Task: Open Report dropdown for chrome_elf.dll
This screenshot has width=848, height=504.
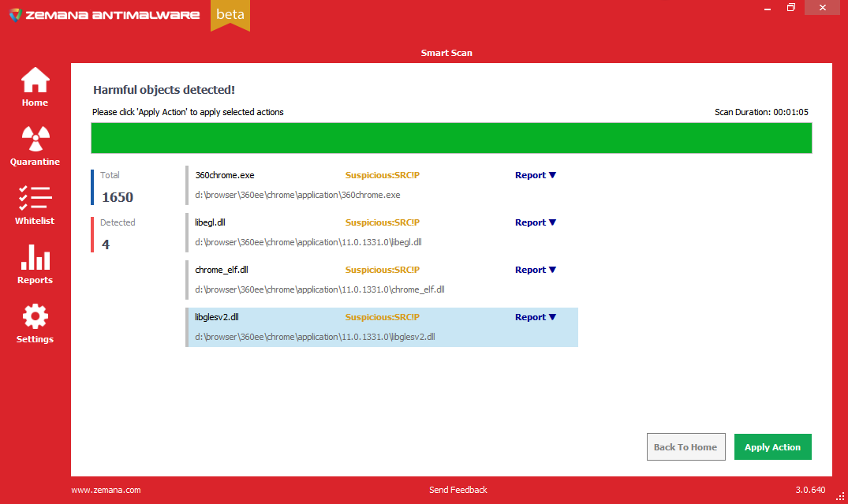Action: (x=536, y=270)
